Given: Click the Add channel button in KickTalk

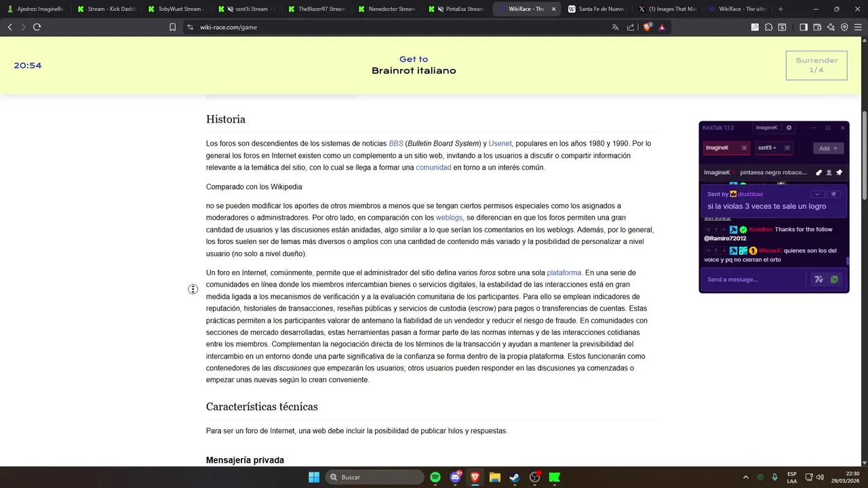Looking at the screenshot, I should 829,148.
